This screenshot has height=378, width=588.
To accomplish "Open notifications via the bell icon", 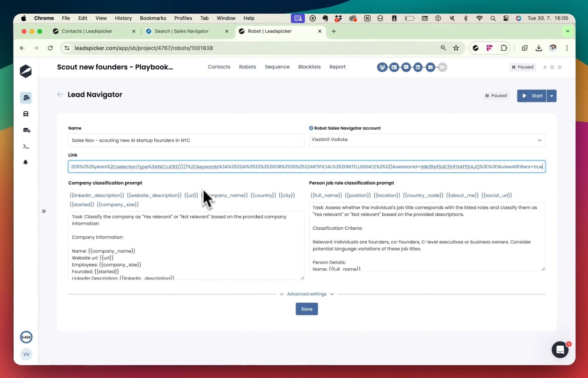I will pyautogui.click(x=25, y=162).
